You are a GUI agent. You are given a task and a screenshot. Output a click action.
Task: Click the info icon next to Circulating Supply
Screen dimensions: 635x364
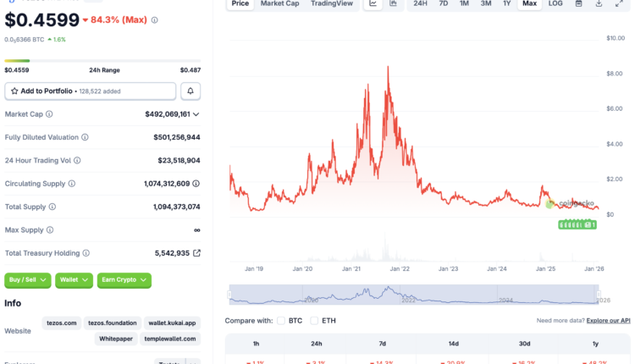pyautogui.click(x=71, y=184)
